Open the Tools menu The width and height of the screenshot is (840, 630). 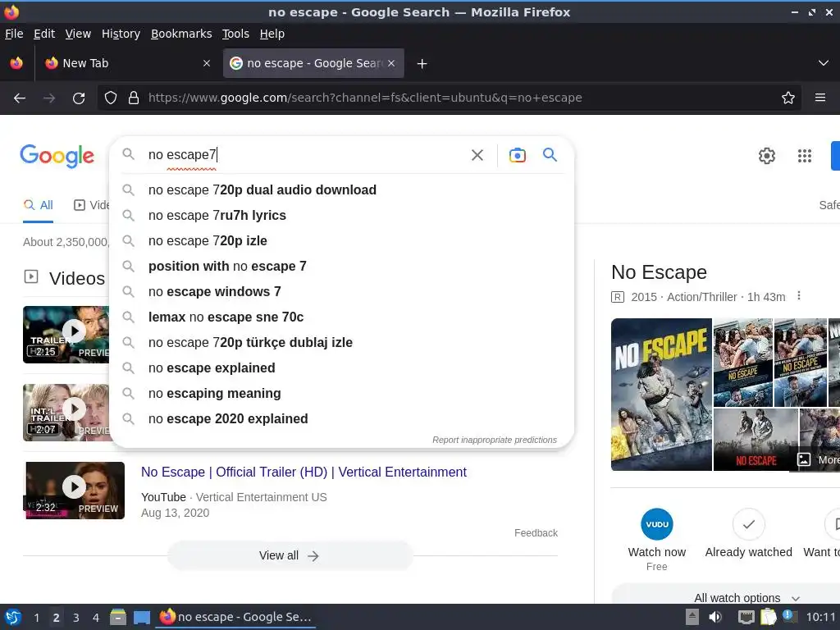[x=235, y=34]
